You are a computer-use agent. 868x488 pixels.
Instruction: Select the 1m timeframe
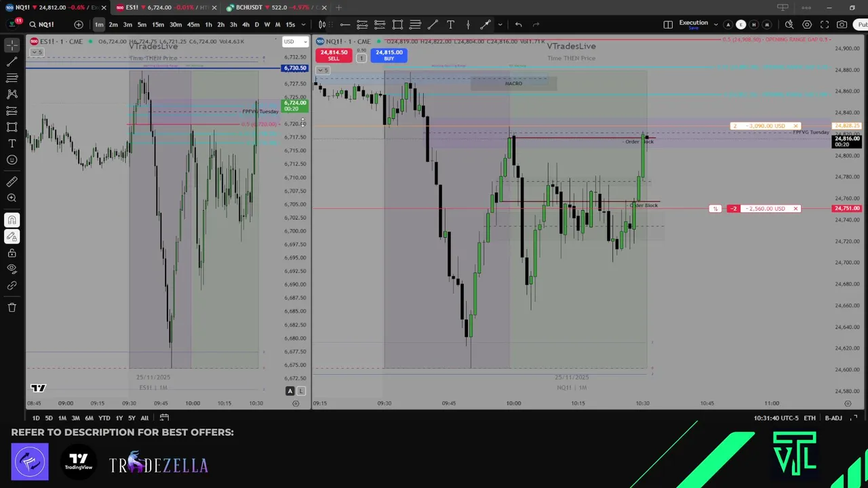coord(99,24)
